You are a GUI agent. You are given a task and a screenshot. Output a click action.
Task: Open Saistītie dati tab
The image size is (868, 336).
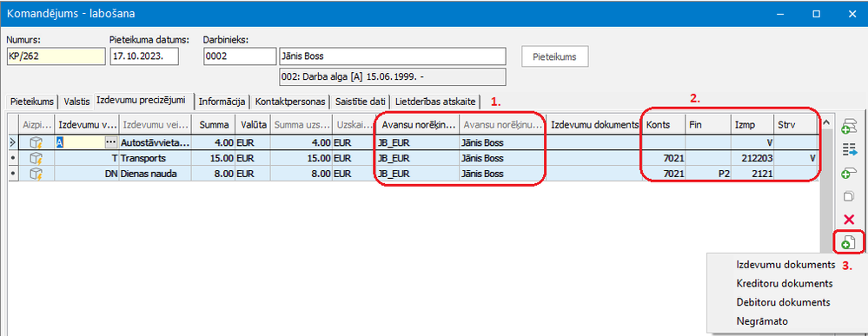(x=360, y=102)
